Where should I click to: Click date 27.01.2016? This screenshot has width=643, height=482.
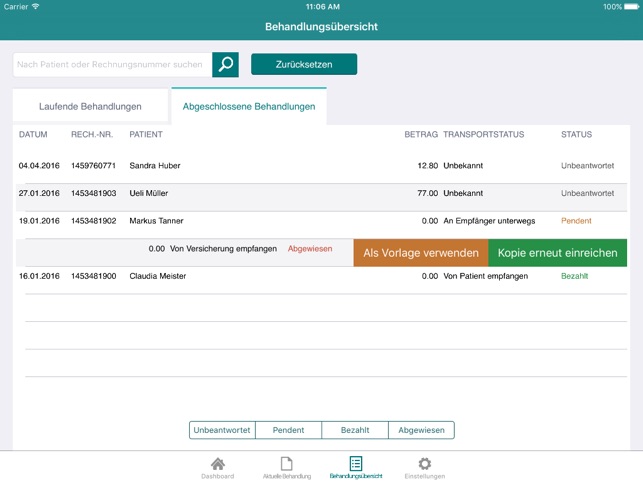pos(39,193)
